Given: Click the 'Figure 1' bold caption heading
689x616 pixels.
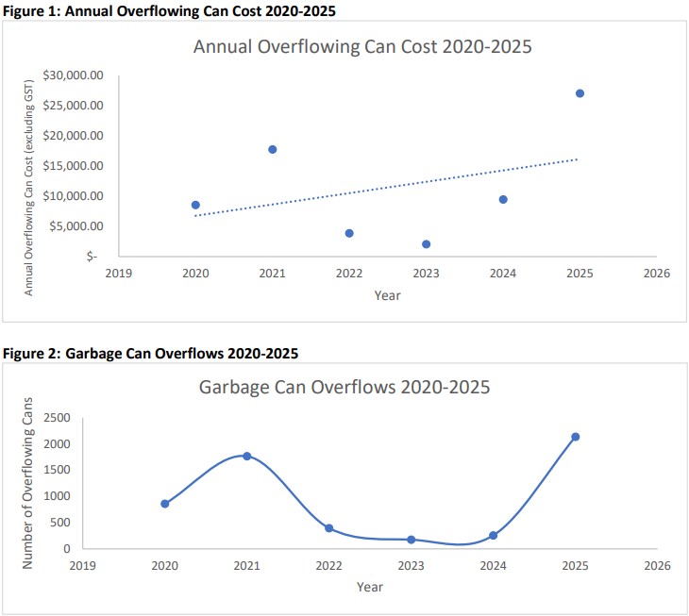Looking at the screenshot, I should (169, 9).
